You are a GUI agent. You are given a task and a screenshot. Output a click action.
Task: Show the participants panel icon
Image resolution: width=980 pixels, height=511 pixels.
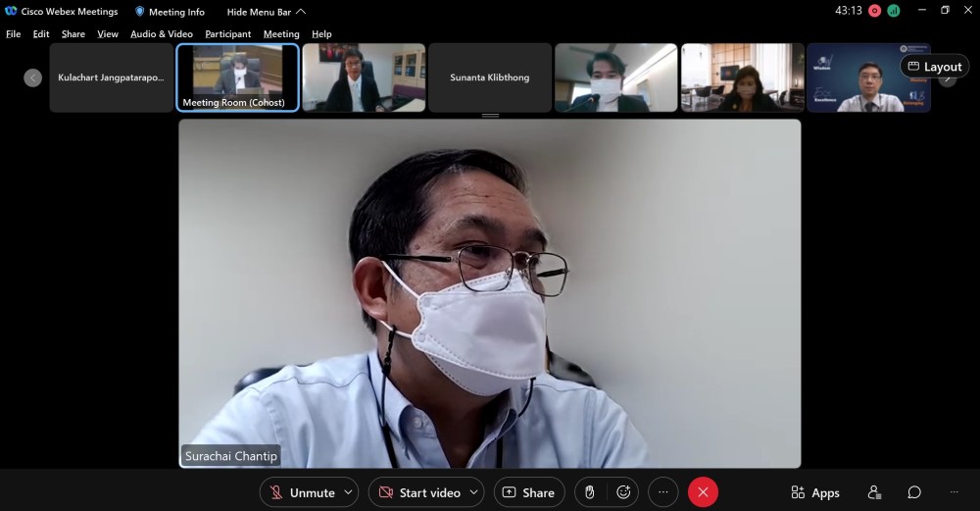[x=874, y=492]
